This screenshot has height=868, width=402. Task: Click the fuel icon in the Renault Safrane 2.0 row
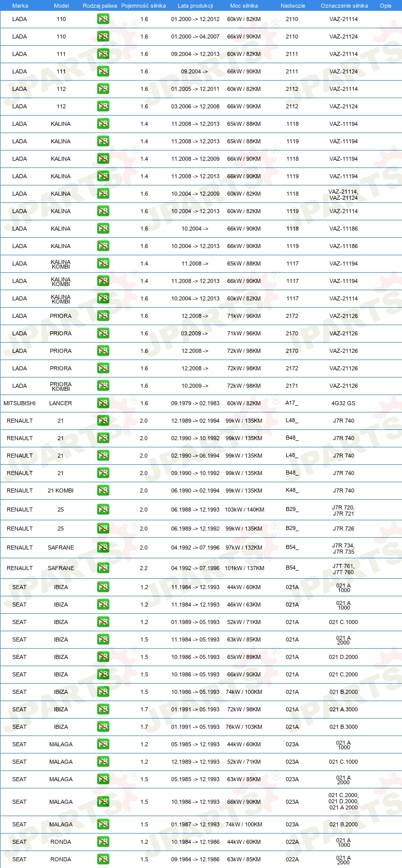[x=103, y=548]
